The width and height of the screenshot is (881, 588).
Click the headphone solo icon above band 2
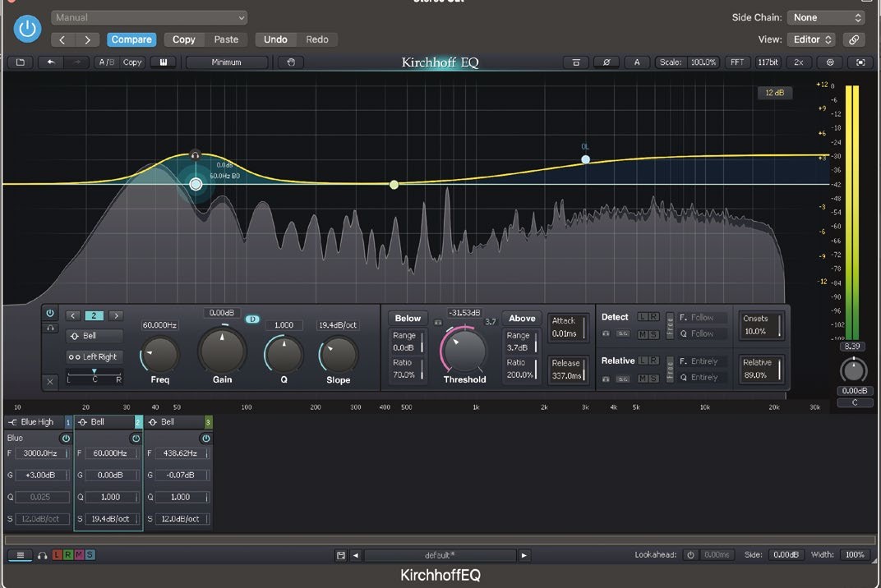tap(195, 155)
